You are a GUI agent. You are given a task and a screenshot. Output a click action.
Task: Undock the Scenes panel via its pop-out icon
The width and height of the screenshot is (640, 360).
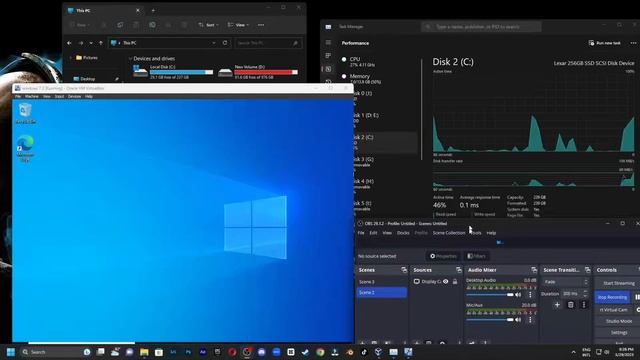point(404,270)
